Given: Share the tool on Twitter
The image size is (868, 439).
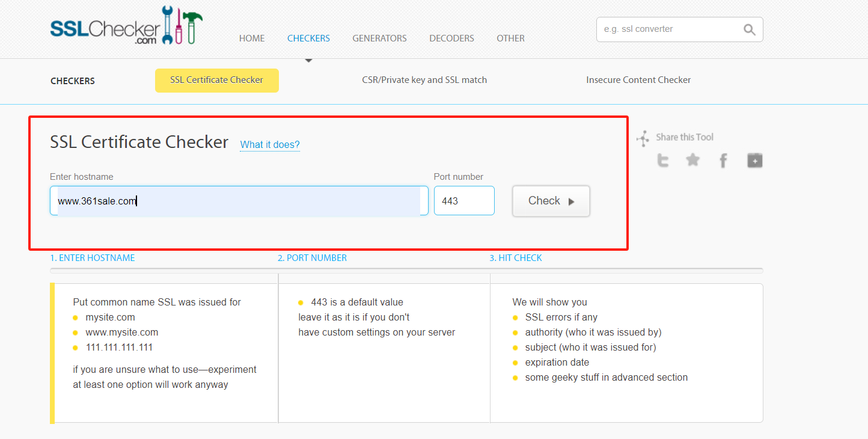Looking at the screenshot, I should click(663, 161).
